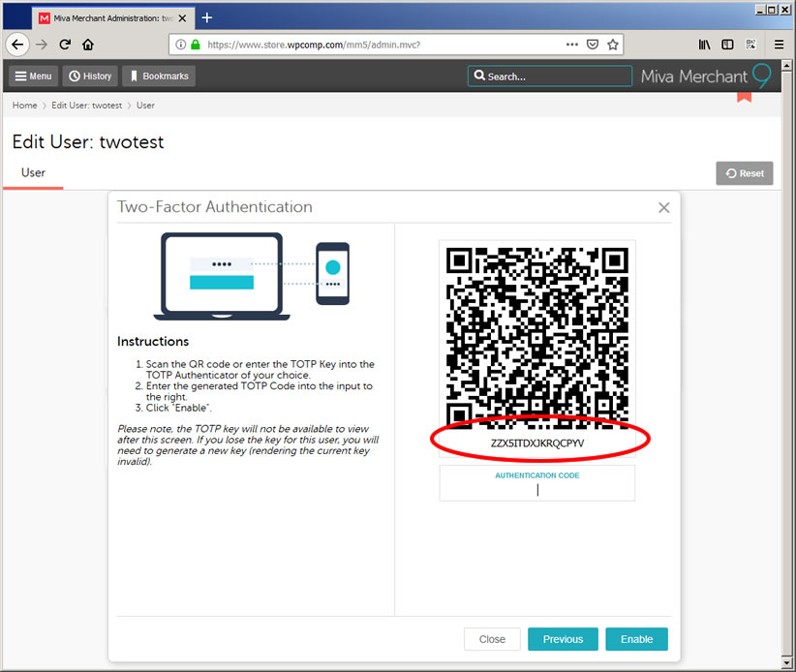Go back with the Previous button
796x672 pixels.
click(563, 639)
